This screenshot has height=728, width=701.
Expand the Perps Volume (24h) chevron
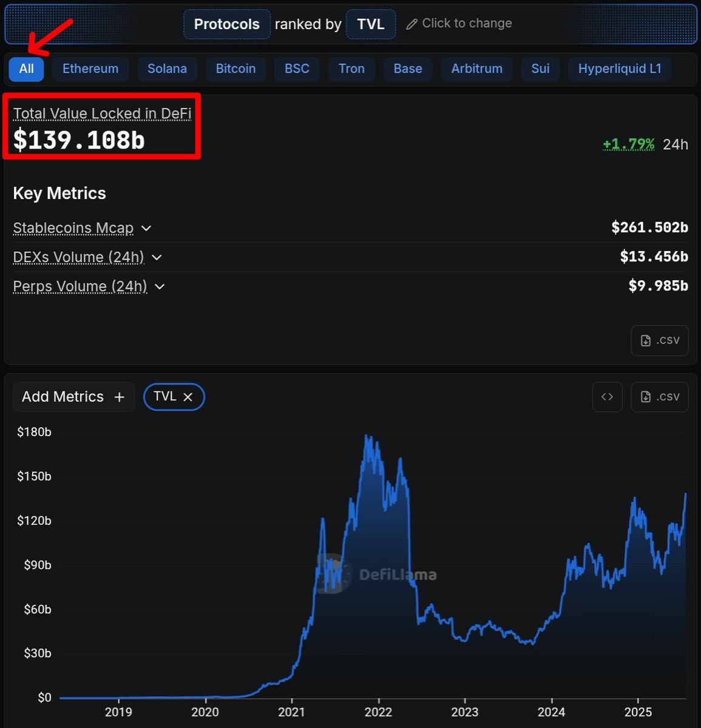[160, 286]
